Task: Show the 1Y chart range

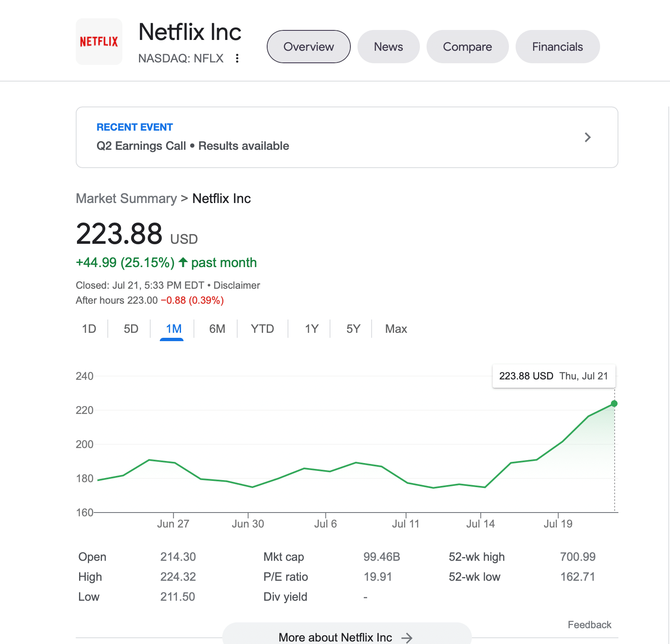Action: 311,329
